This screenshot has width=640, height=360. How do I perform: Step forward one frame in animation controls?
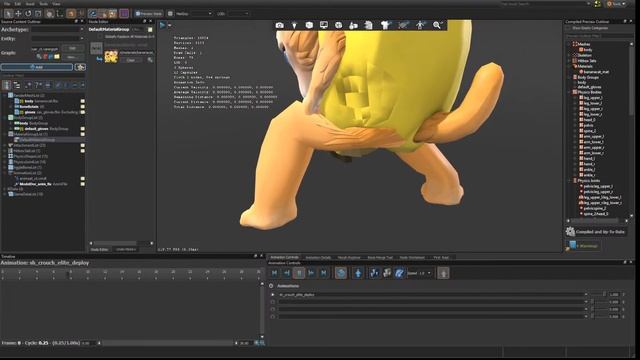pos(311,273)
